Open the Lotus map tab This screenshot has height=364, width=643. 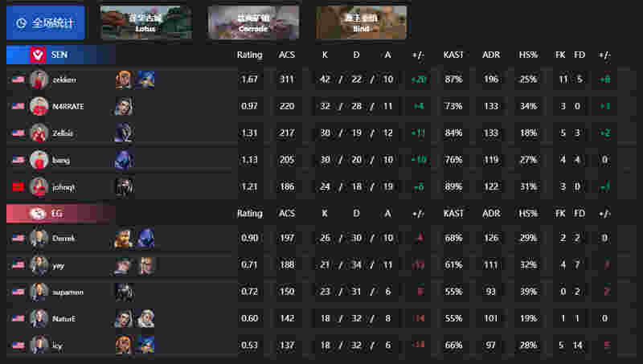tap(146, 22)
